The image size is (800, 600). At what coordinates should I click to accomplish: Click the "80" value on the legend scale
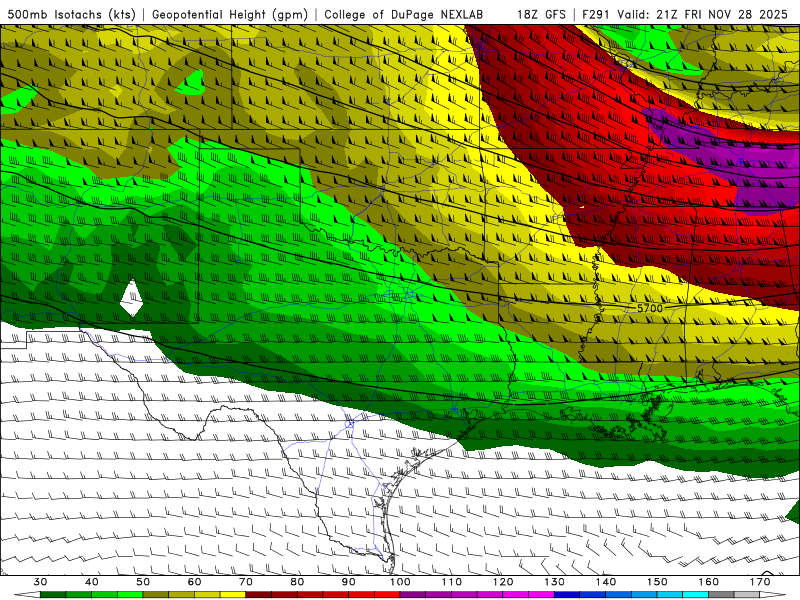[297, 582]
